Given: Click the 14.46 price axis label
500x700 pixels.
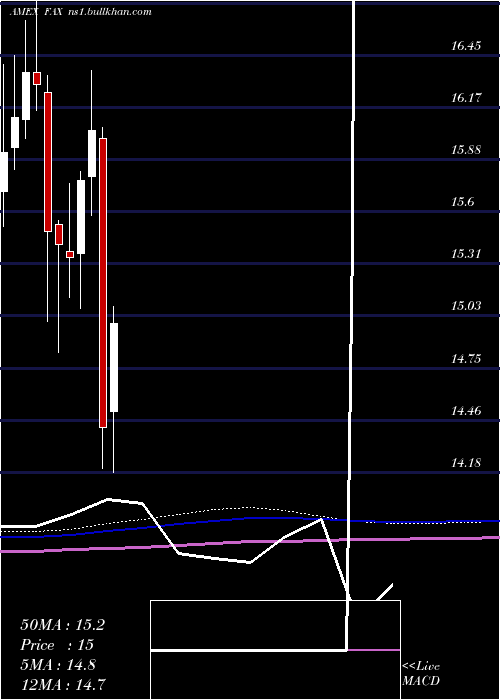Looking at the screenshot, I should (x=466, y=410).
